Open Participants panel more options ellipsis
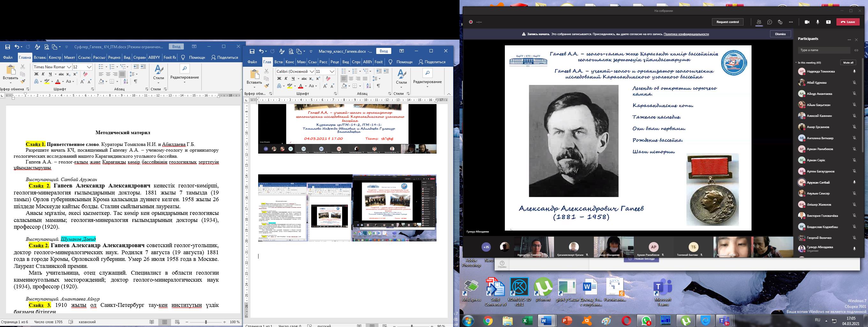Image resolution: width=868 pixels, height=327 pixels. pos(849,40)
